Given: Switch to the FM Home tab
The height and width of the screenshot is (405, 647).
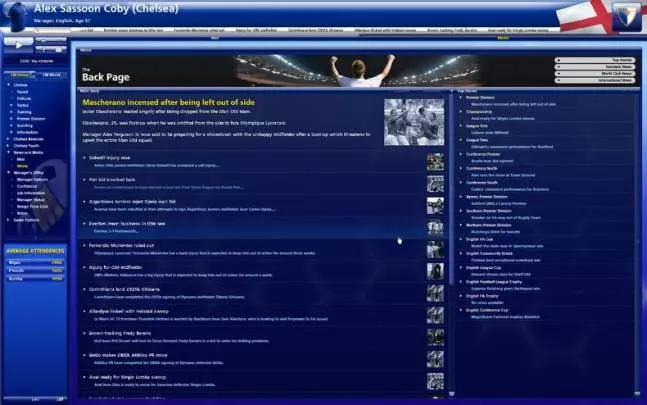Looking at the screenshot, I should [x=20, y=75].
